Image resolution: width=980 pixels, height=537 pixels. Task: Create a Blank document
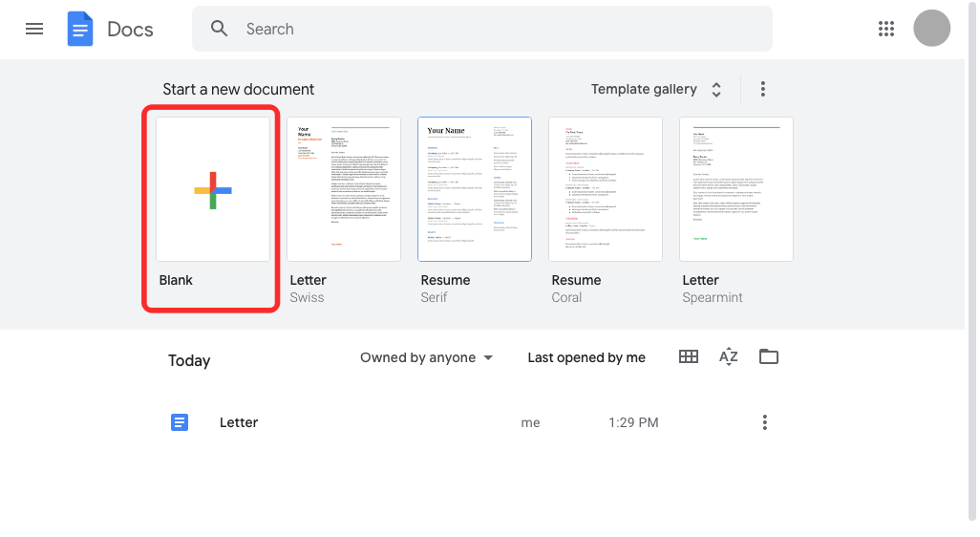[x=212, y=189]
